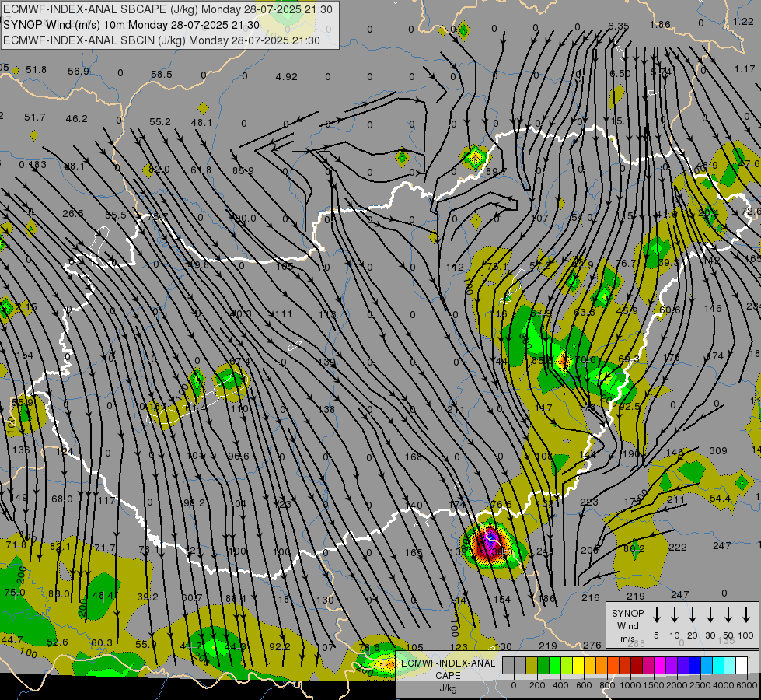Select the bright magenta CAPE legend swatch

click(660, 665)
